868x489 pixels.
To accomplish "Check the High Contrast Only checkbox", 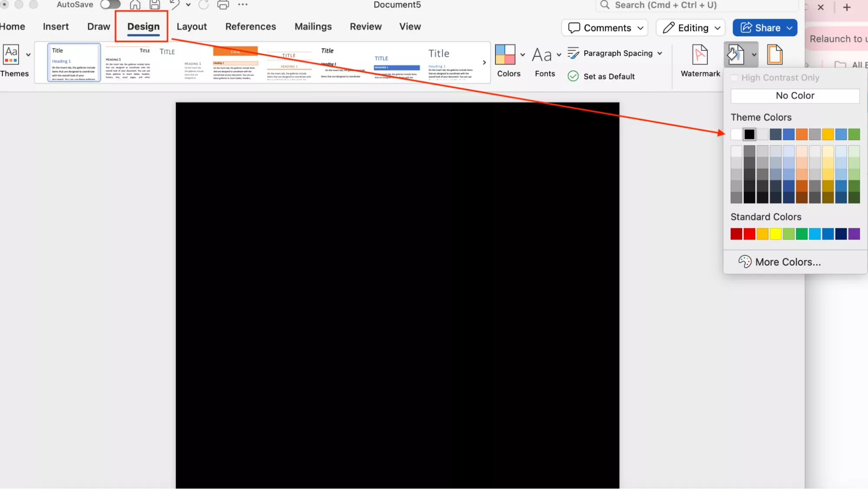I will click(x=734, y=78).
